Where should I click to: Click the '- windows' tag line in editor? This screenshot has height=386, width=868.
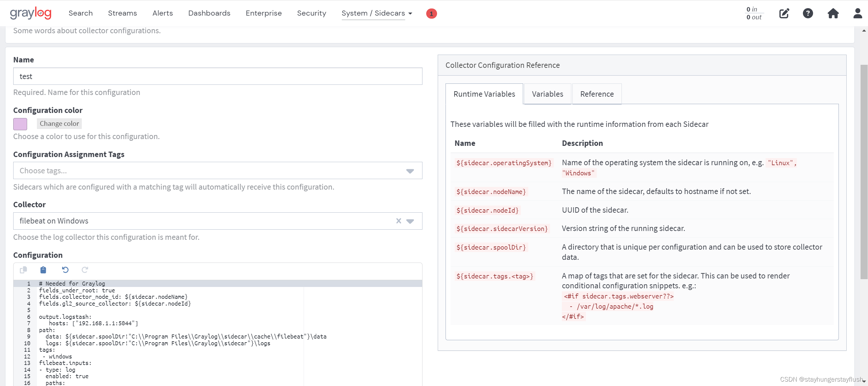(57, 356)
